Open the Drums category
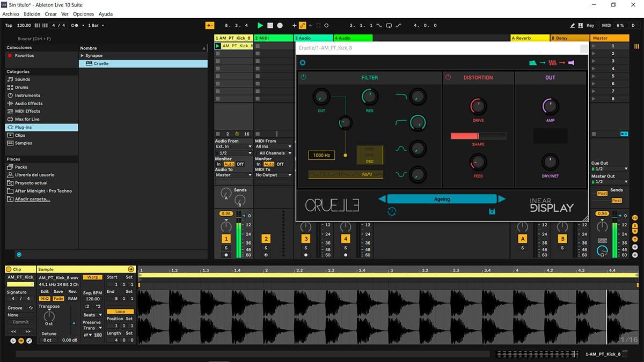 coord(21,87)
